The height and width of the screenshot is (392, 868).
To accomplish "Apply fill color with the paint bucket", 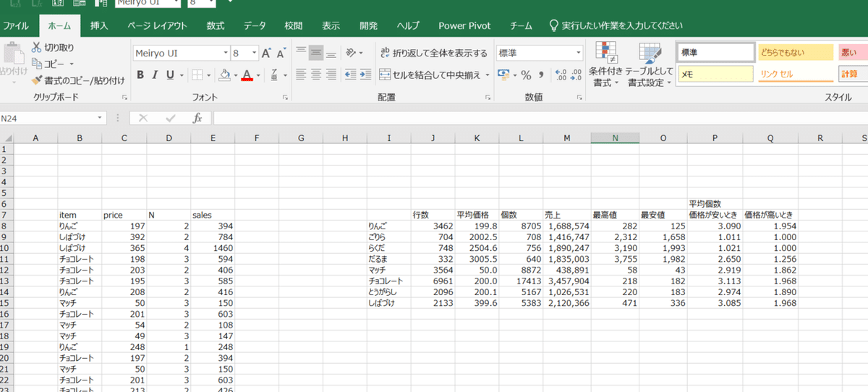I will click(224, 74).
